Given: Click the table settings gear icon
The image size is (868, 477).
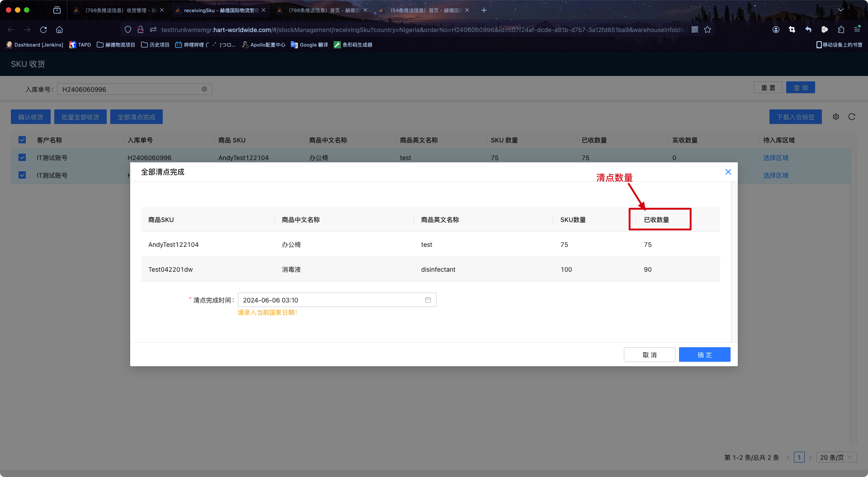Looking at the screenshot, I should click(836, 117).
